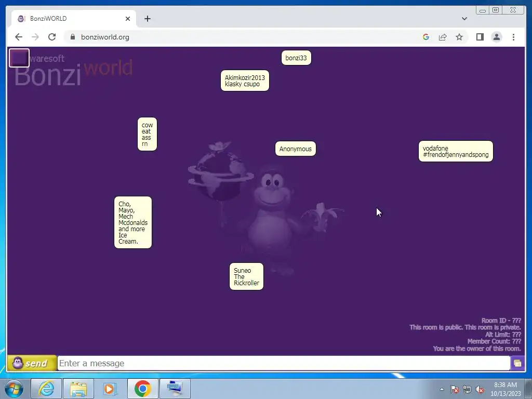
Task: Share this page icon
Action: [x=443, y=37]
